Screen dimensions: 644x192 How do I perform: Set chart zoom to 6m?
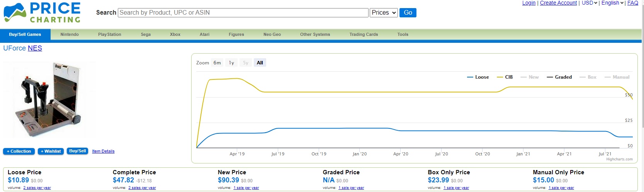point(217,63)
